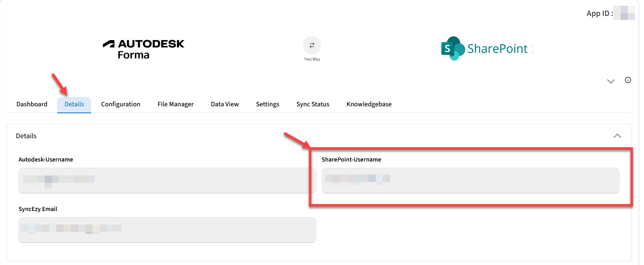This screenshot has width=644, height=265.
Task: Click the Details panel header title
Action: (26, 136)
